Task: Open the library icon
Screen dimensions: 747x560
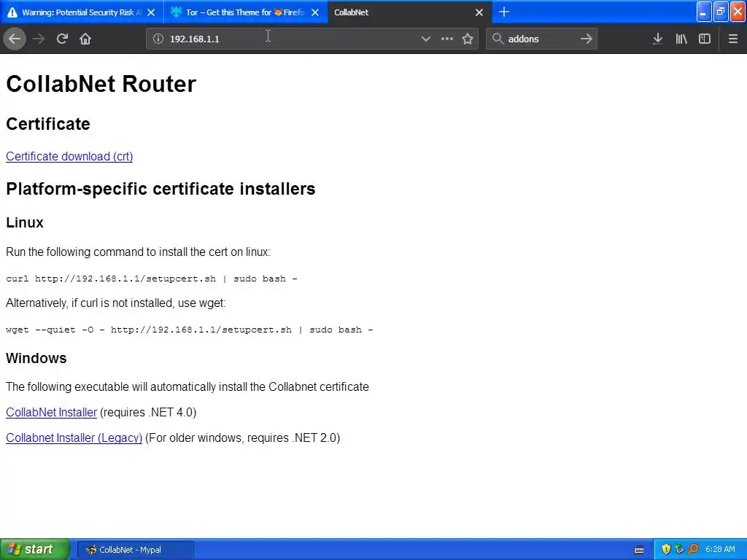Action: 681,39
